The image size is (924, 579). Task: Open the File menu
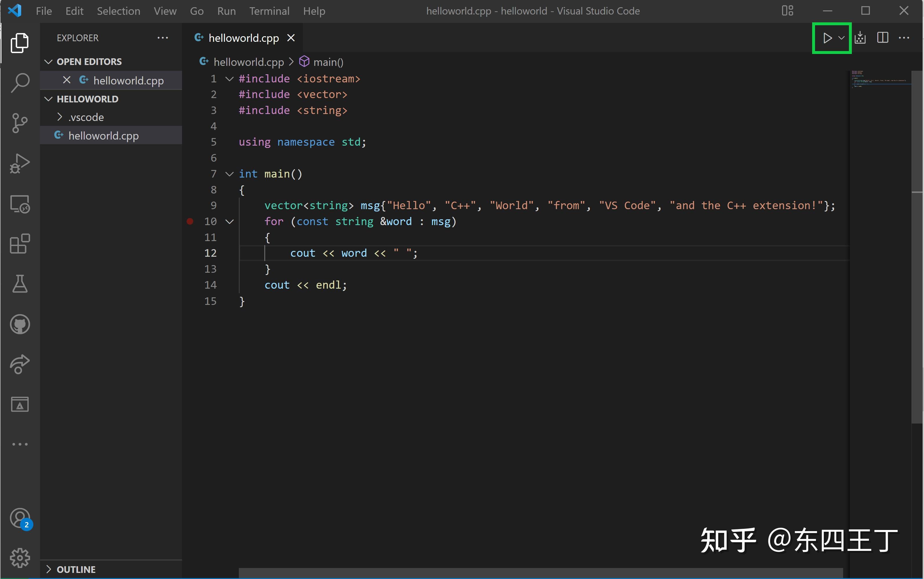[44, 11]
